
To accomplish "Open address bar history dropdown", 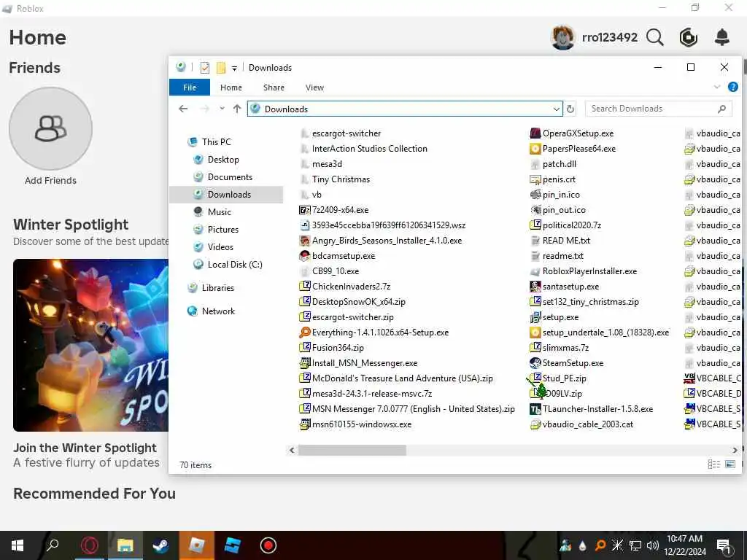I will click(x=556, y=109).
